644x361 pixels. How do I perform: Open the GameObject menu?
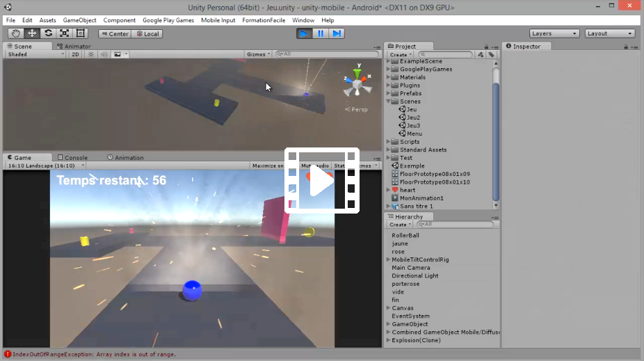click(x=80, y=20)
